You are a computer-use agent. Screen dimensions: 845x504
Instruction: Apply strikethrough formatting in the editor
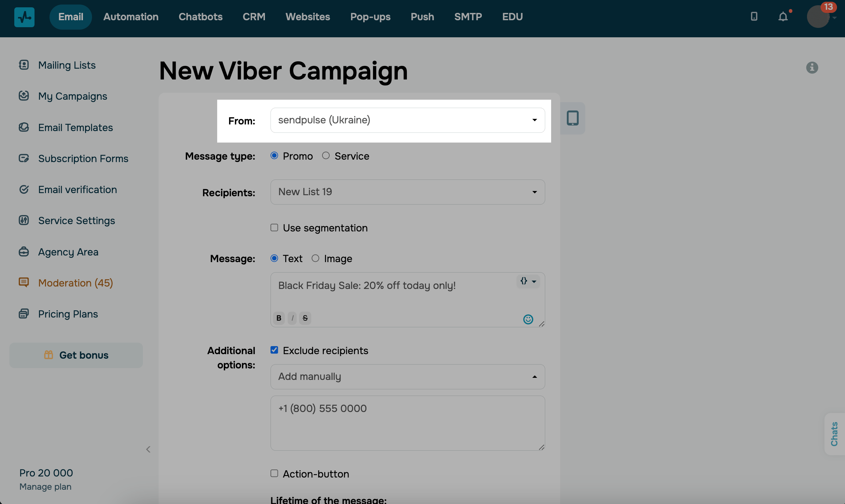click(305, 318)
